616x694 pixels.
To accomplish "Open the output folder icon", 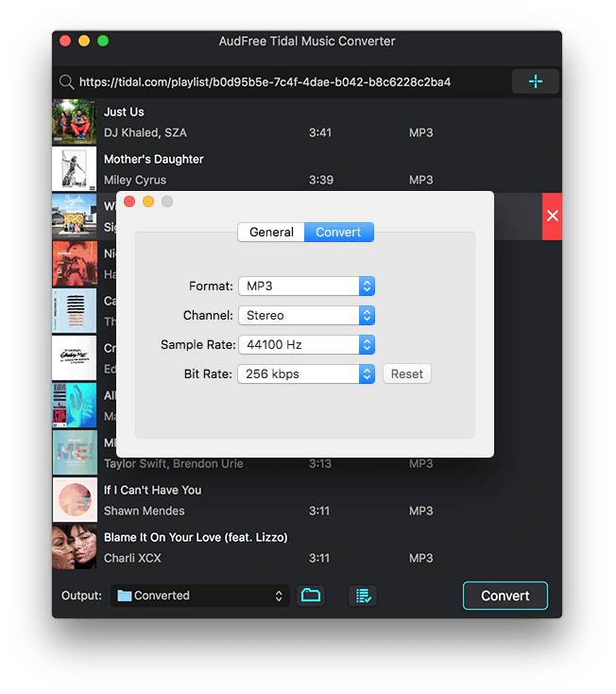I will (311, 596).
